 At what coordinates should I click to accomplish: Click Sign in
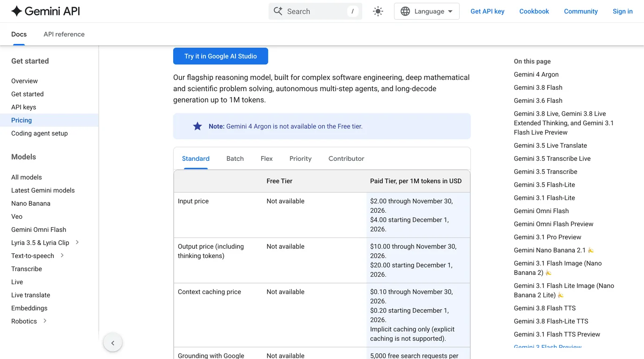(x=622, y=11)
